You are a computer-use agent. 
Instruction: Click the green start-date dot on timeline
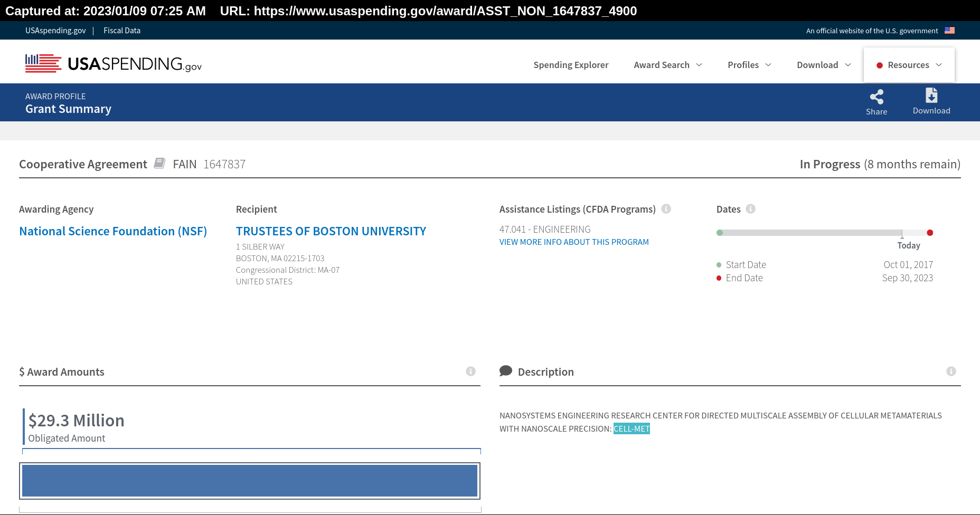pyautogui.click(x=720, y=233)
